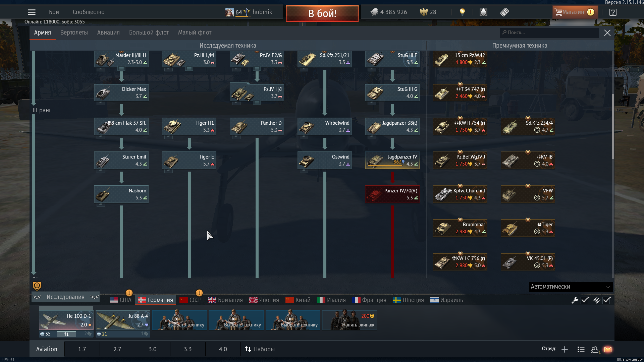Open the squad list icon

581,349
